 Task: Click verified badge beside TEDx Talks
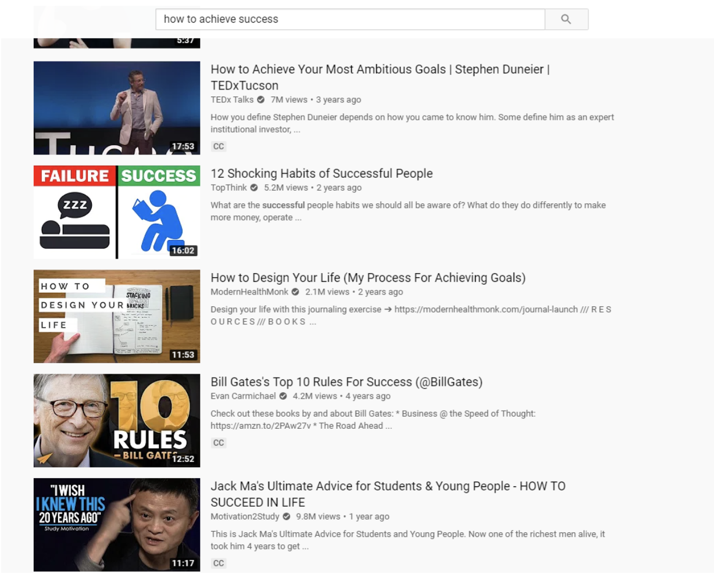[x=260, y=99]
